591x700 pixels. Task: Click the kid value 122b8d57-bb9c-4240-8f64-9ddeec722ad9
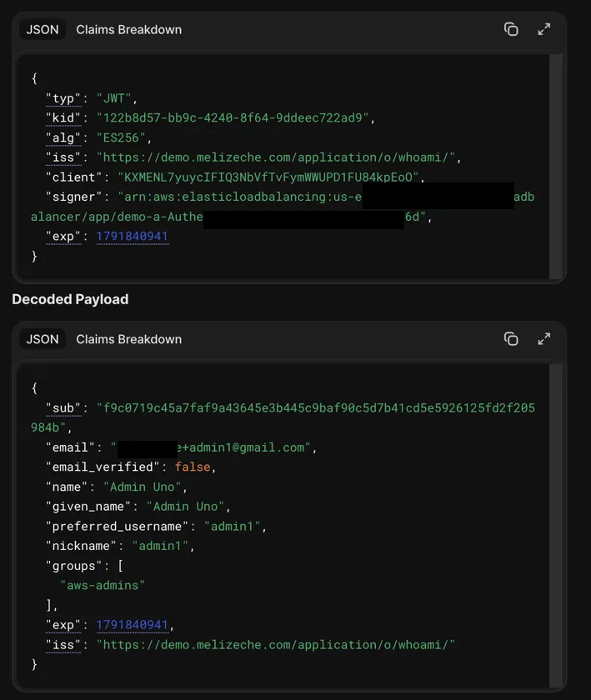click(x=233, y=117)
